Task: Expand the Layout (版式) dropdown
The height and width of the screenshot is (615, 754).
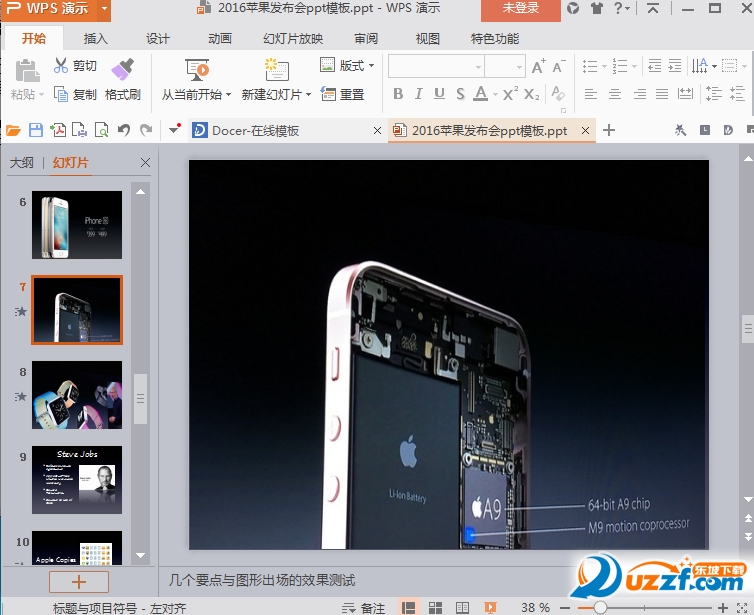Action: [371, 65]
